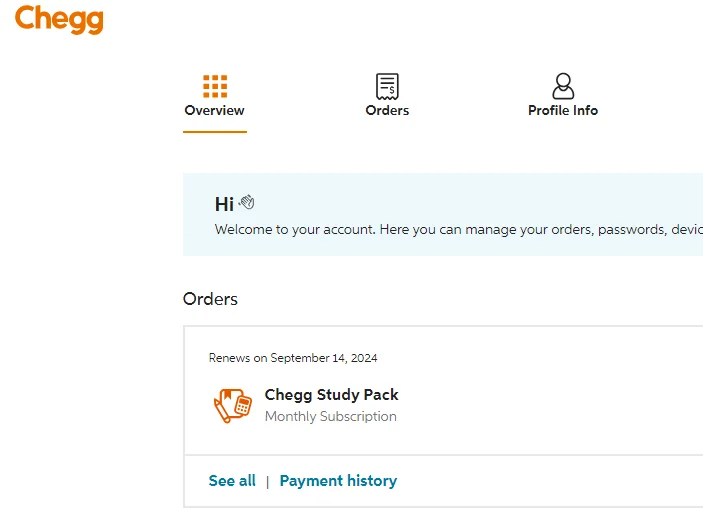Open the See all orders link
Screen dimensions: 703x527
[x=232, y=481]
